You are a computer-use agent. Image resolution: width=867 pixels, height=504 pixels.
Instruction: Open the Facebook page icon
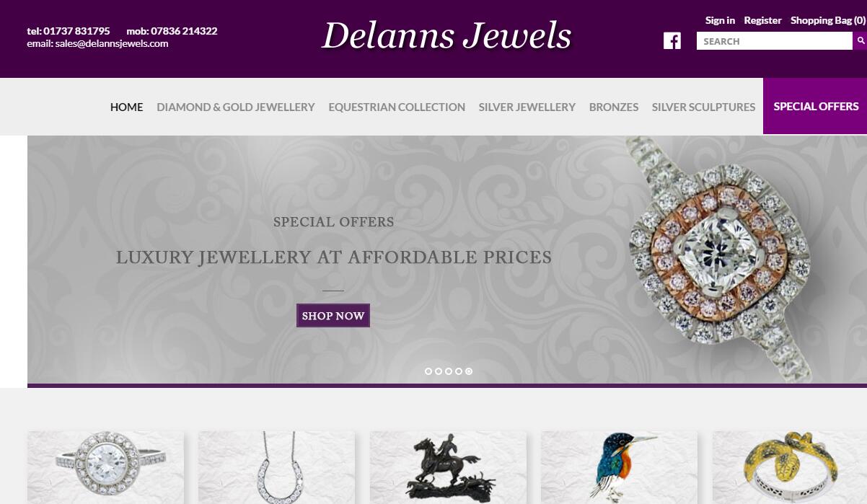point(672,41)
